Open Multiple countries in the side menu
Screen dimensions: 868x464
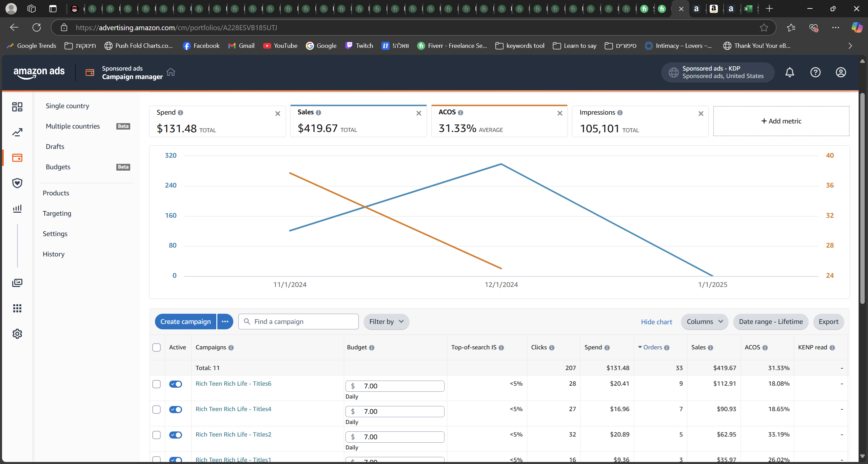(73, 126)
